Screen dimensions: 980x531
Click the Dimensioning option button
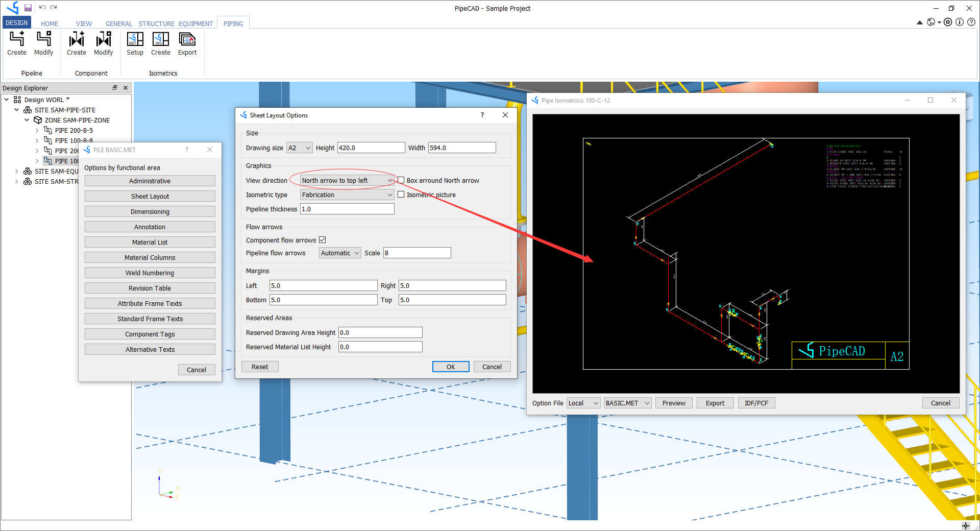(150, 211)
